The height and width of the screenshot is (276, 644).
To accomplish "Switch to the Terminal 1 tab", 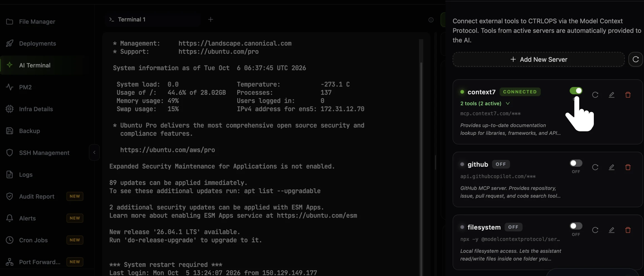I will coord(153,20).
